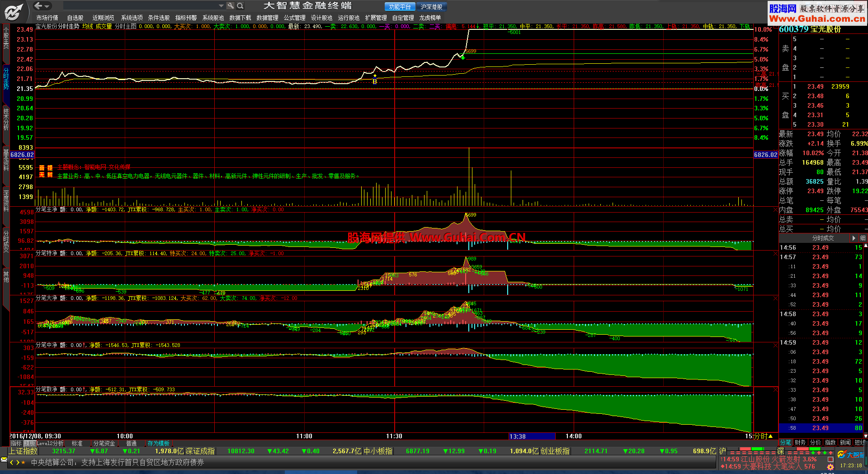Click the magnifier search icon

point(240,6)
